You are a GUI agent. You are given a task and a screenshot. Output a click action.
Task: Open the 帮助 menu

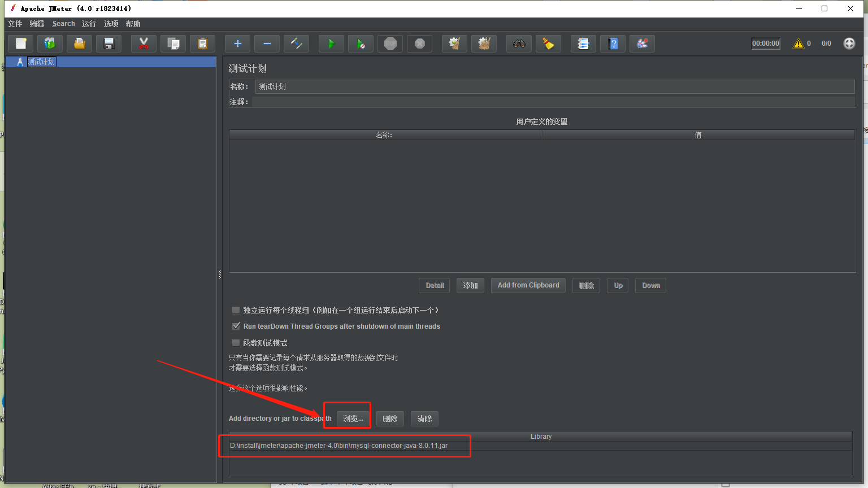pyautogui.click(x=133, y=24)
